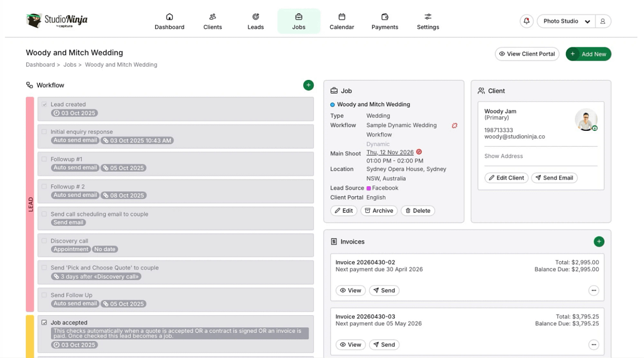
Task: Click the 198713333 phone number
Action: [499, 130]
